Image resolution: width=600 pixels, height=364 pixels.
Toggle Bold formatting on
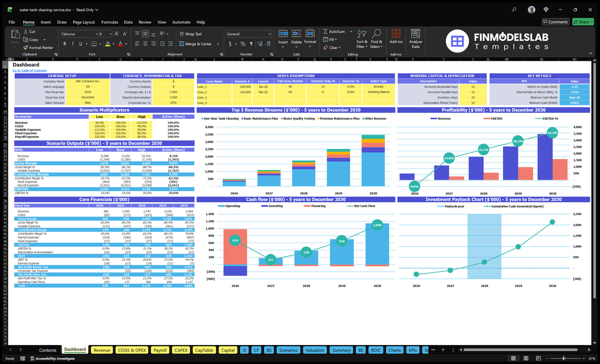pyautogui.click(x=63, y=44)
